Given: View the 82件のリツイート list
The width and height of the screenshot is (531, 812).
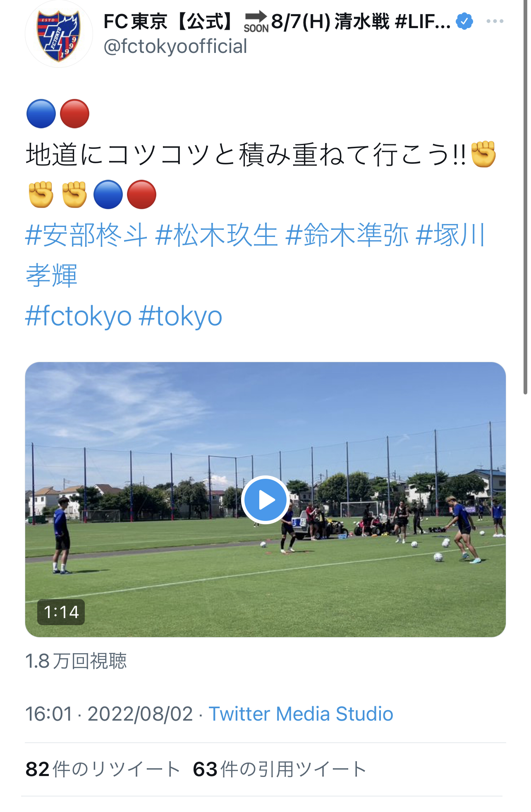Looking at the screenshot, I should (103, 769).
